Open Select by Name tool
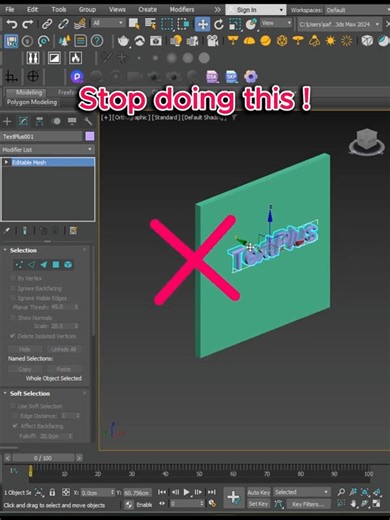Image resolution: width=390 pixels, height=520 pixels. (151, 24)
